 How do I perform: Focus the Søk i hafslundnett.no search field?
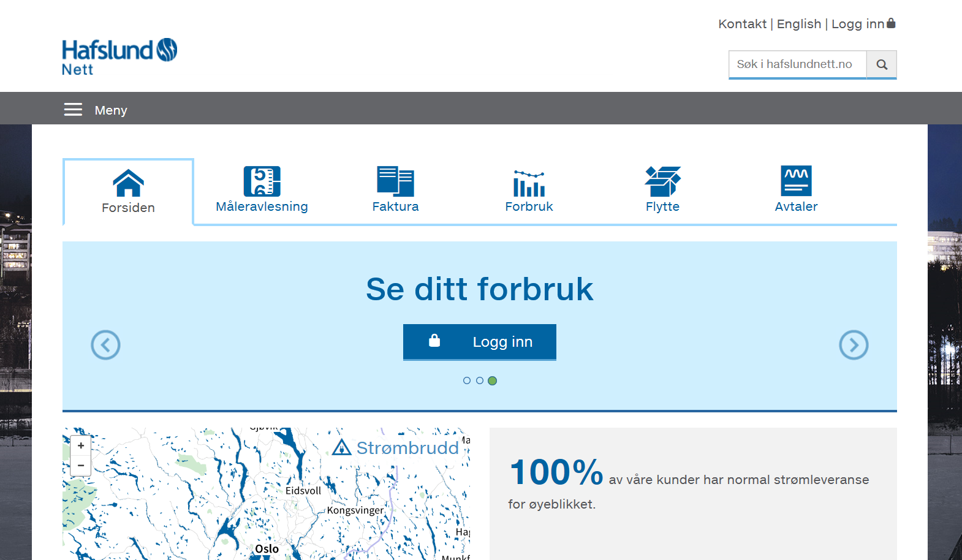tap(797, 64)
